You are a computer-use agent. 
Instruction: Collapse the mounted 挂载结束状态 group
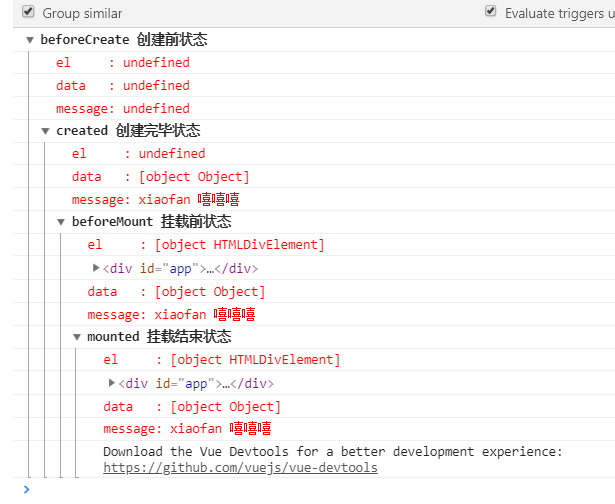77,337
